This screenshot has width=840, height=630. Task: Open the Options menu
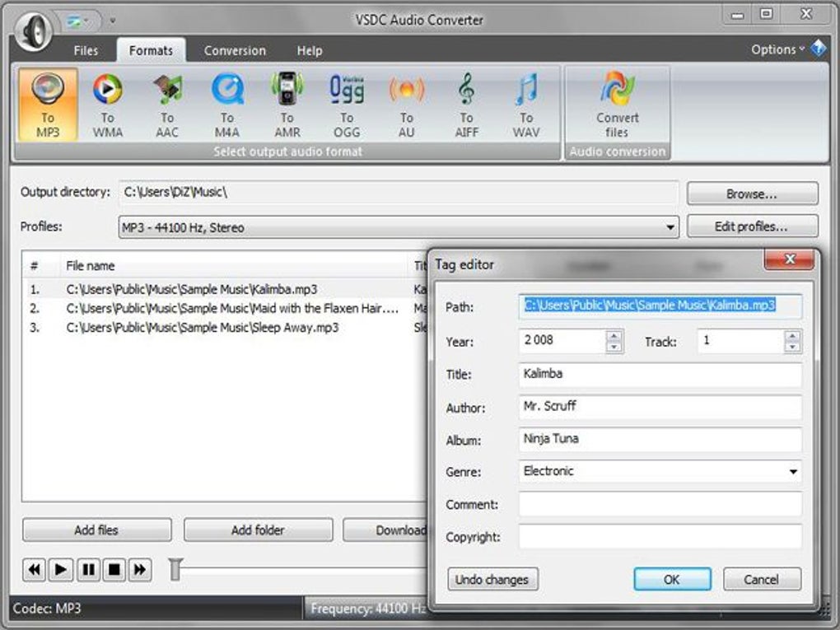[778, 49]
